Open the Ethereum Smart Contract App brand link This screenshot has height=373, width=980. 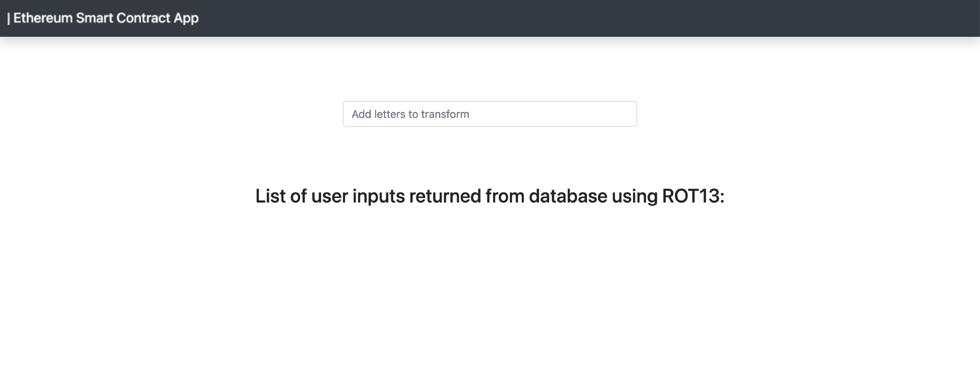103,18
